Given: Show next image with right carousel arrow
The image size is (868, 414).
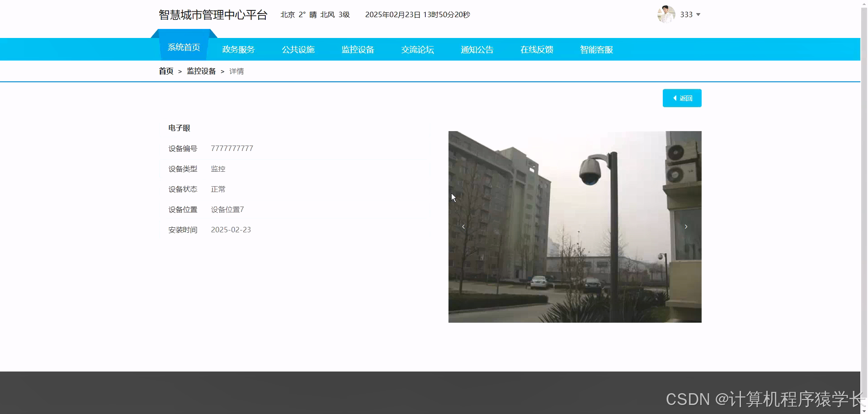Looking at the screenshot, I should tap(686, 226).
